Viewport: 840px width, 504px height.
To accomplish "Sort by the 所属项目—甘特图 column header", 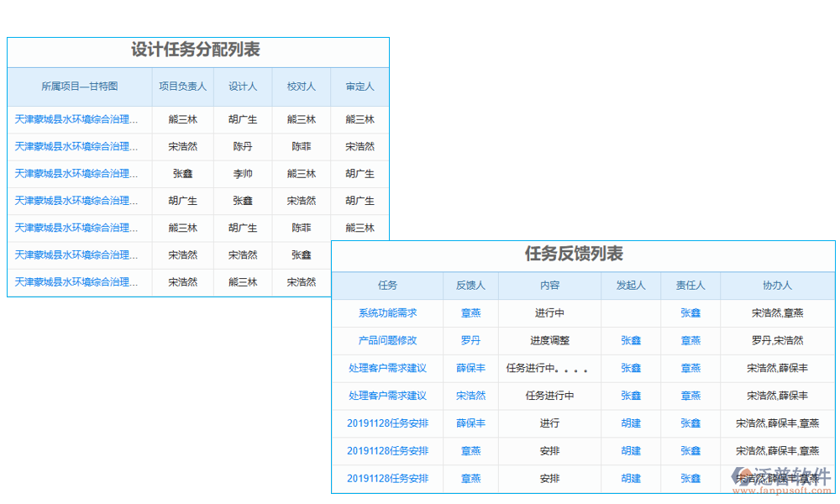I will 80,87.
